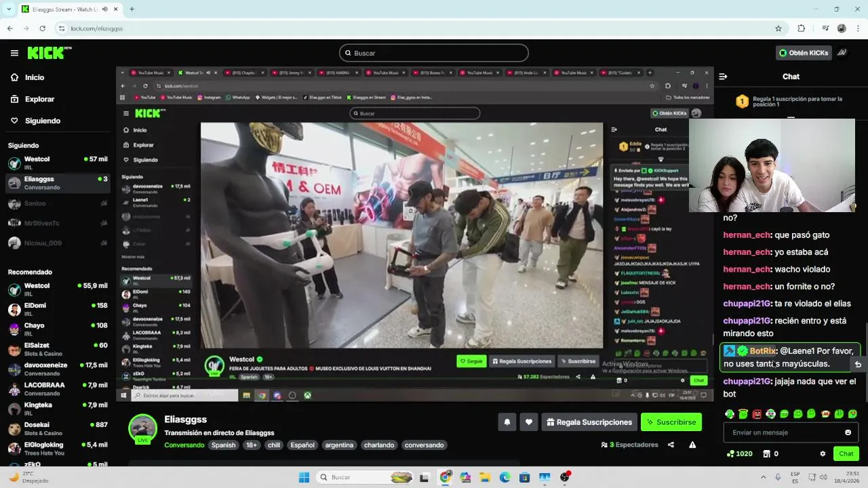Click the heart follow icon
The height and width of the screenshot is (488, 868).
(529, 422)
